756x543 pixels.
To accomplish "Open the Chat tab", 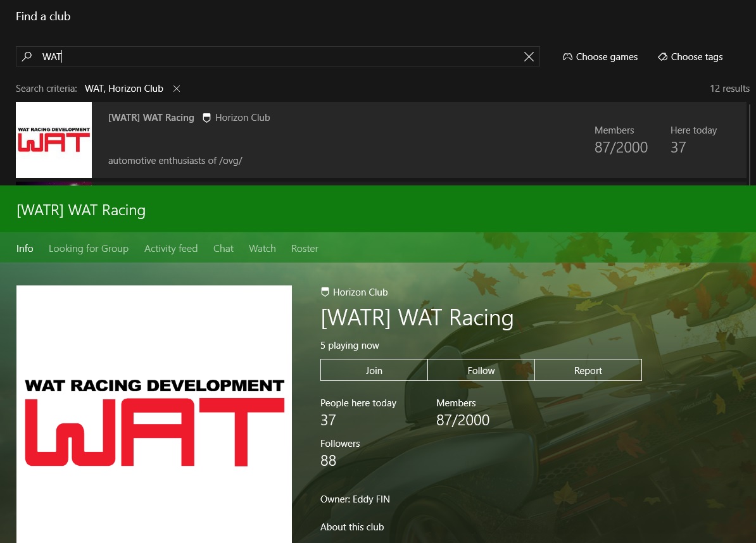I will (224, 249).
